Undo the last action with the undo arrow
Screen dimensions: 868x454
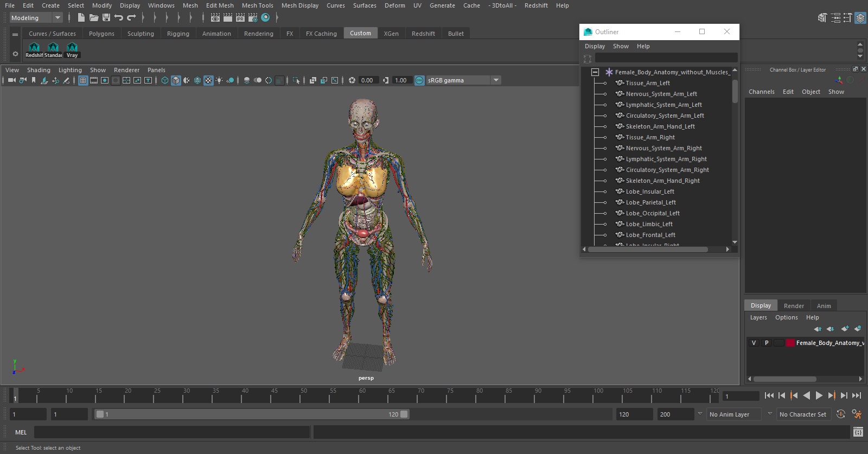point(119,18)
